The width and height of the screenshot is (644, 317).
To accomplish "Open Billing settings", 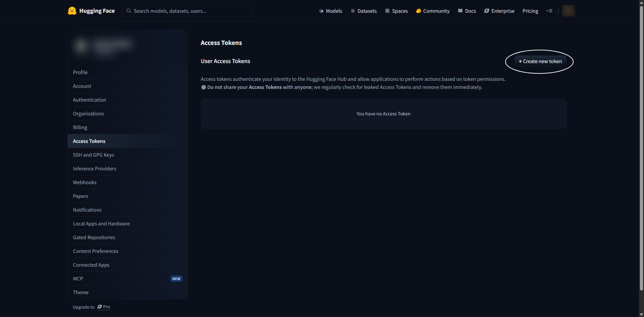I will tap(127, 127).
